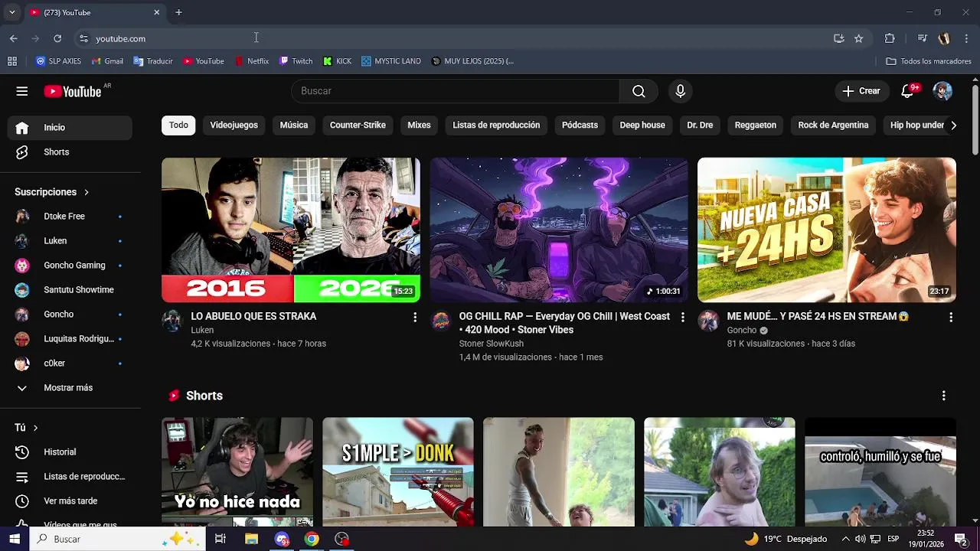The image size is (980, 551).
Task: Expand Suscripciones section chevron
Action: coord(87,192)
